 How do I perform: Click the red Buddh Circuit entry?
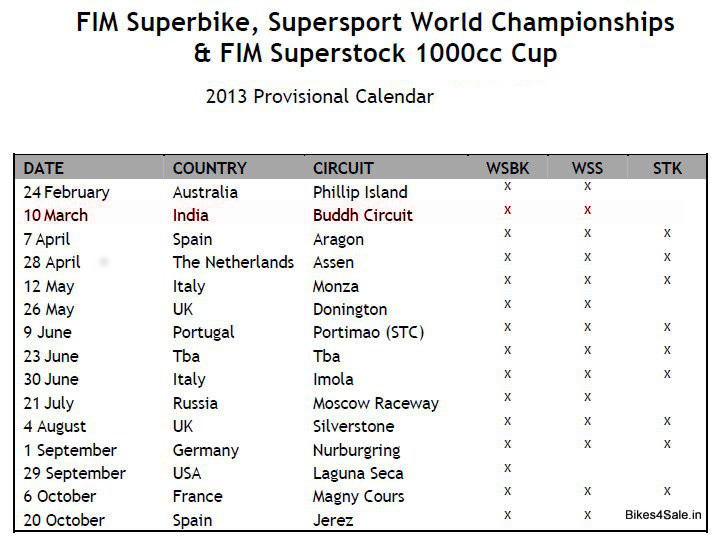point(362,215)
